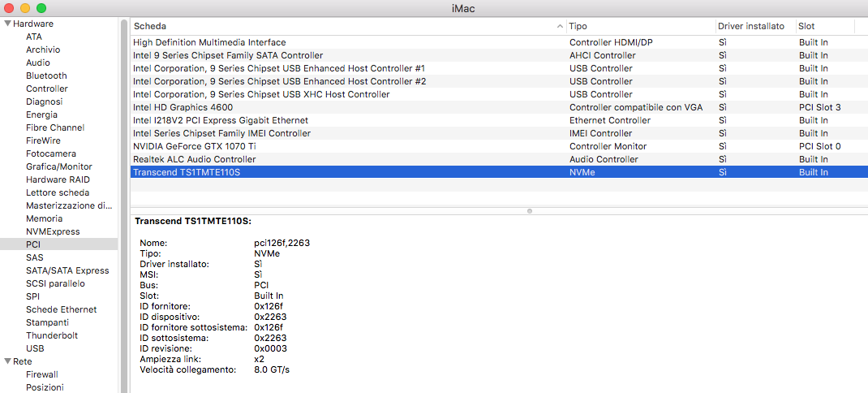Select FireWire in the sidebar
868x393 pixels.
43,140
